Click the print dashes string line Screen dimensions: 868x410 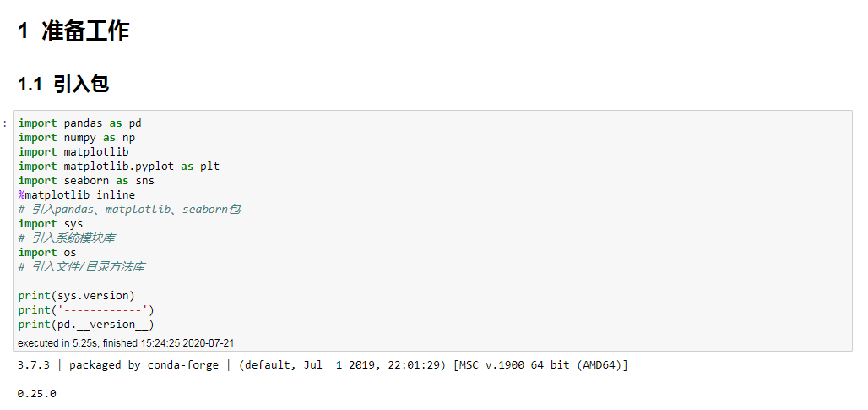pyautogui.click(x=86, y=309)
